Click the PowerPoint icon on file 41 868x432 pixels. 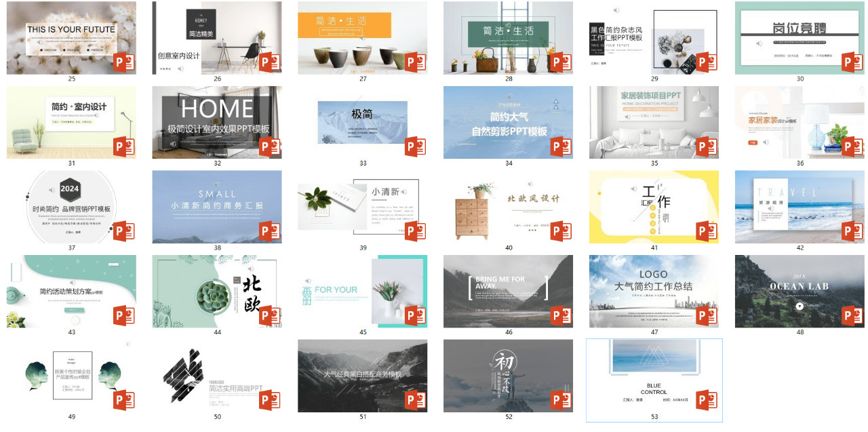[707, 232]
